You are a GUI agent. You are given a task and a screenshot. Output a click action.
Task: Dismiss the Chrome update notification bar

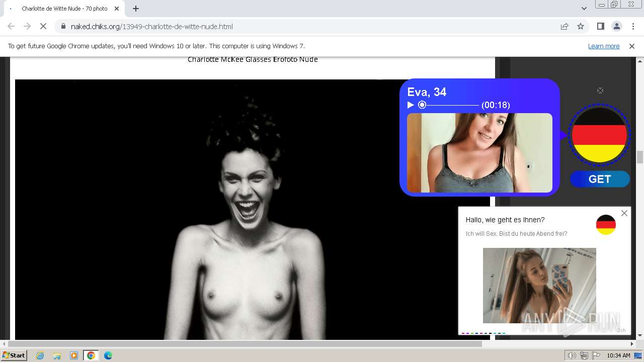(x=632, y=46)
